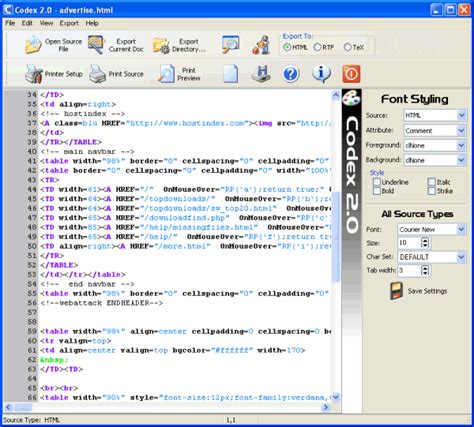
Task: Click the Printer Setup icon
Action: tap(34, 74)
